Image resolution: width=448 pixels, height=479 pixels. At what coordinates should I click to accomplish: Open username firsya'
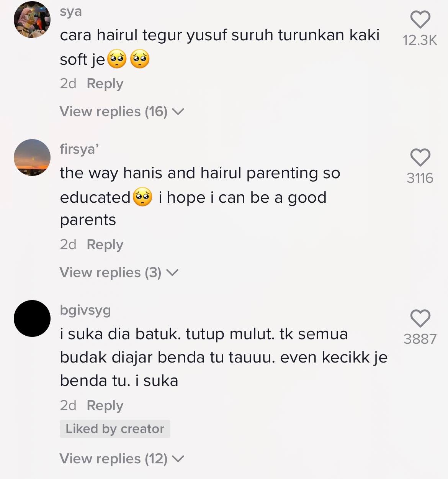point(79,149)
